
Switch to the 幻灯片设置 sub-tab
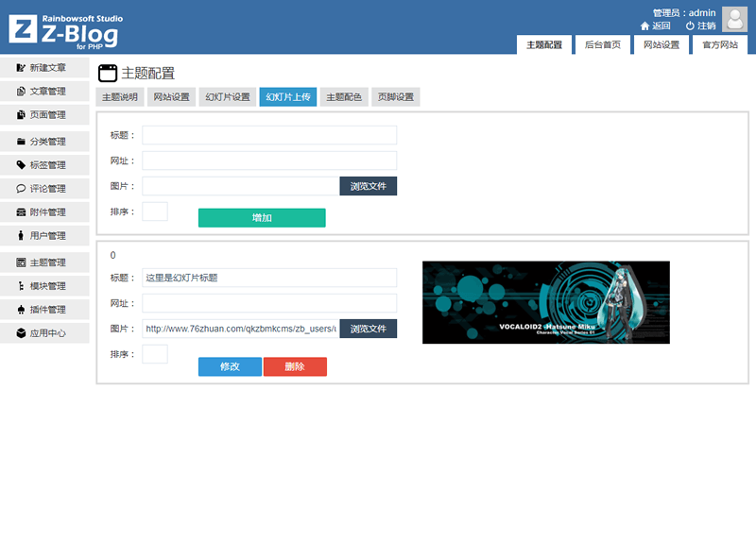coord(228,97)
